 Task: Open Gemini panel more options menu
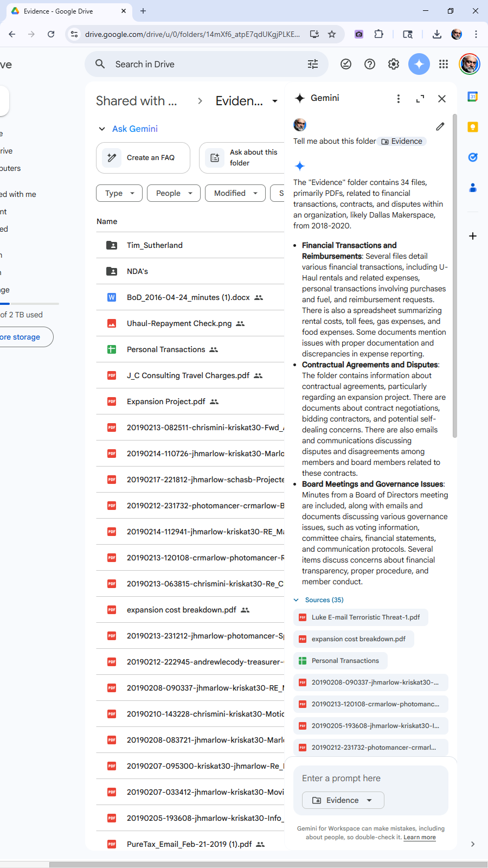[x=399, y=99]
